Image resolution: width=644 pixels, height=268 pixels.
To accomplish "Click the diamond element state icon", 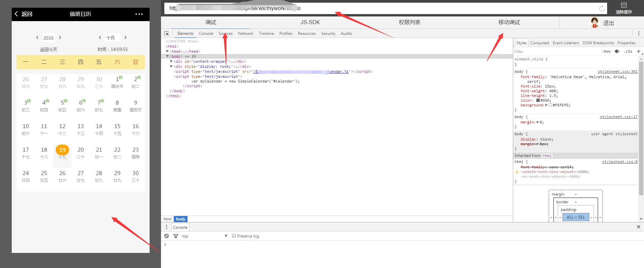I will [x=617, y=51].
